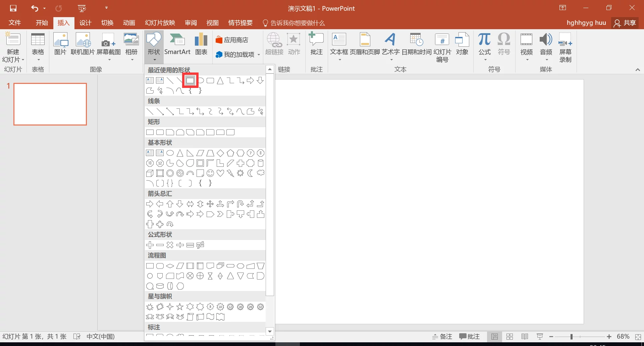The height and width of the screenshot is (346, 644).
Task: Insert an object with 对象
Action: (462, 44)
